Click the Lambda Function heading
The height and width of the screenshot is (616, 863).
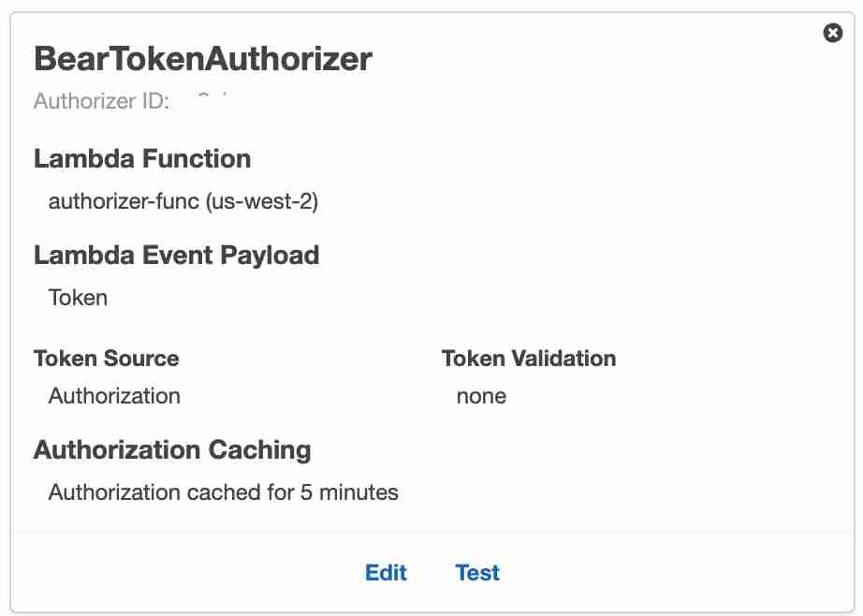(142, 159)
